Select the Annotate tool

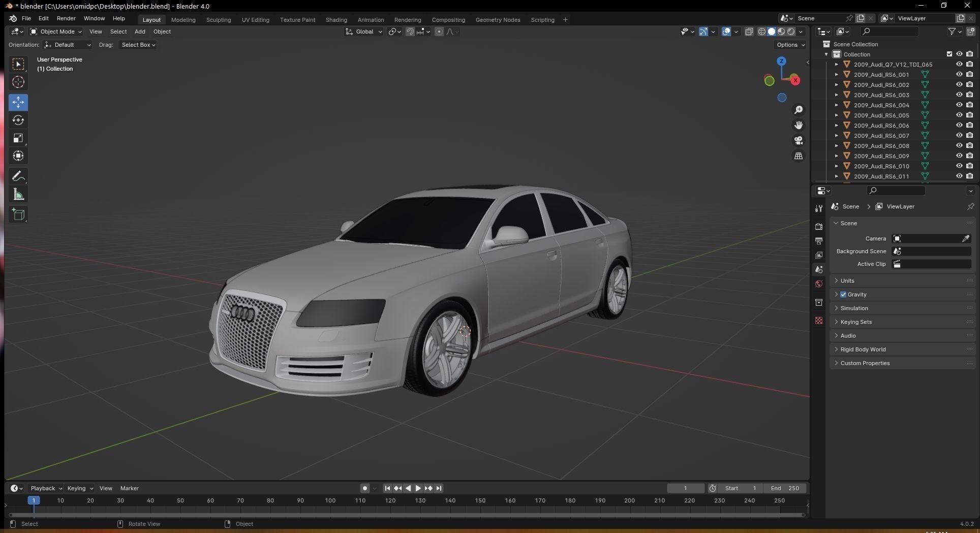tap(18, 176)
